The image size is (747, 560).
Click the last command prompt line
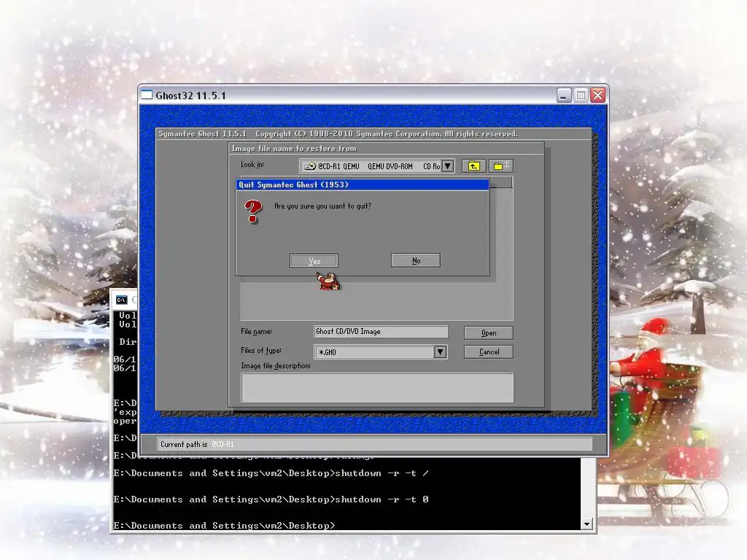(225, 526)
